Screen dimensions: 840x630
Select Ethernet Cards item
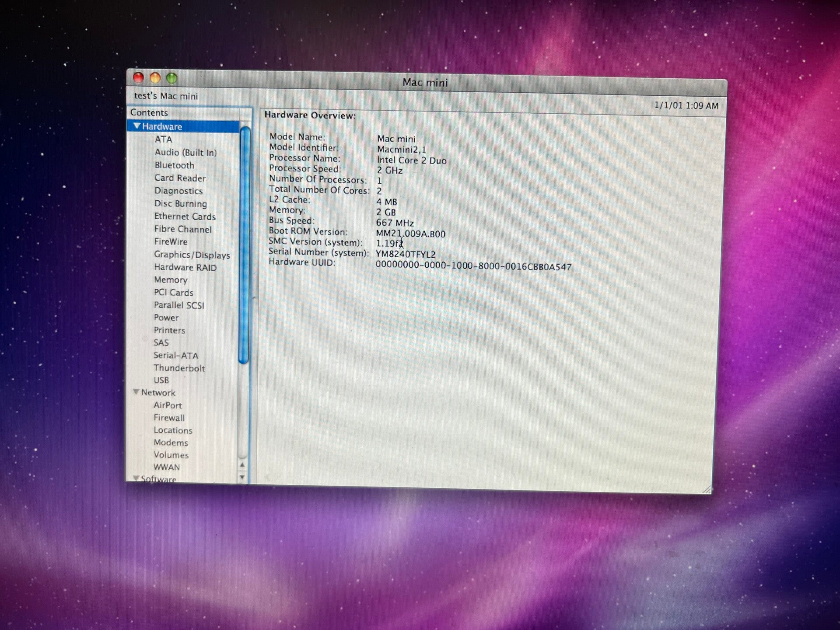185,217
